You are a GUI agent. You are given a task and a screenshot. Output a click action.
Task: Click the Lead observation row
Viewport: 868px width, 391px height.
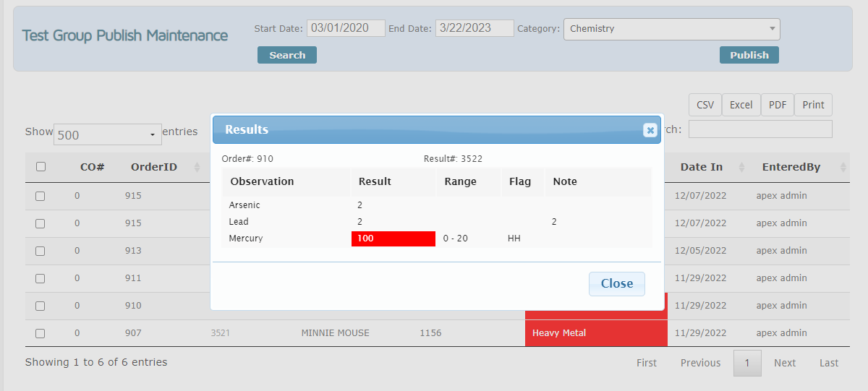coord(436,222)
